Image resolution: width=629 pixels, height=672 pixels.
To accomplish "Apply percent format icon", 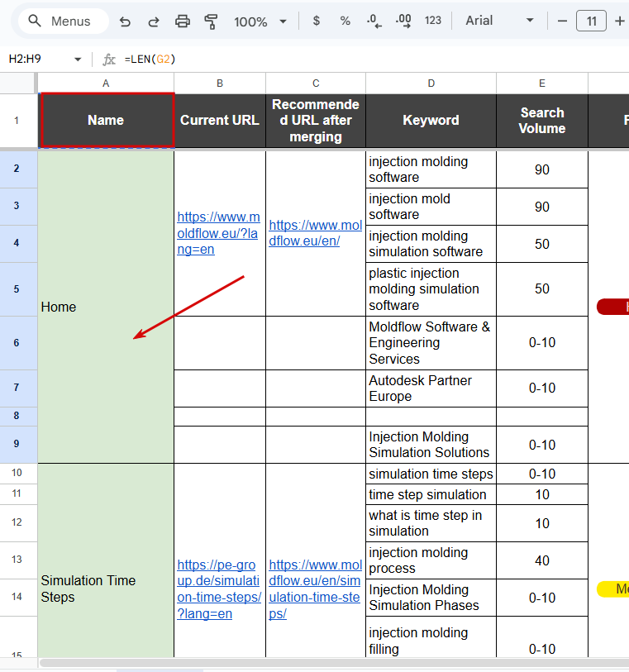I will point(345,21).
